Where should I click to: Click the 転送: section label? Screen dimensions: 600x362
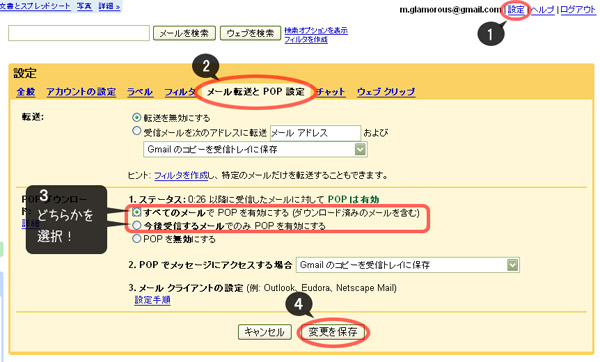33,117
